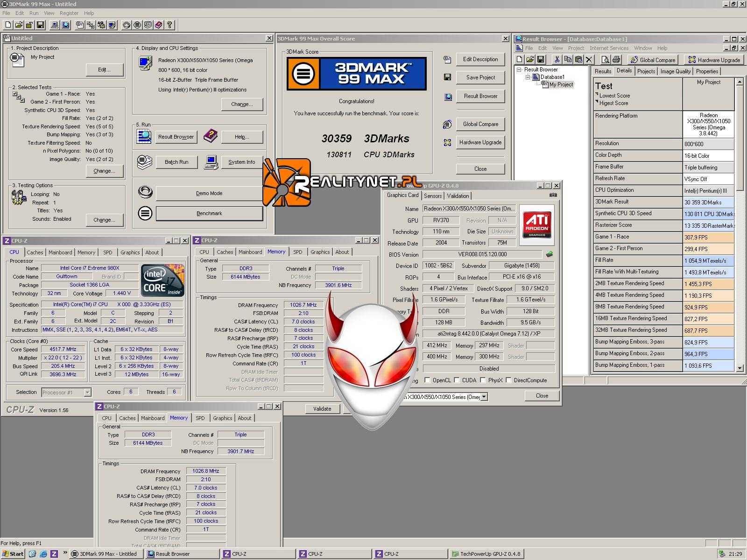Image resolution: width=747 pixels, height=560 pixels.
Task: Click the Demo Mode button
Action: 209,193
